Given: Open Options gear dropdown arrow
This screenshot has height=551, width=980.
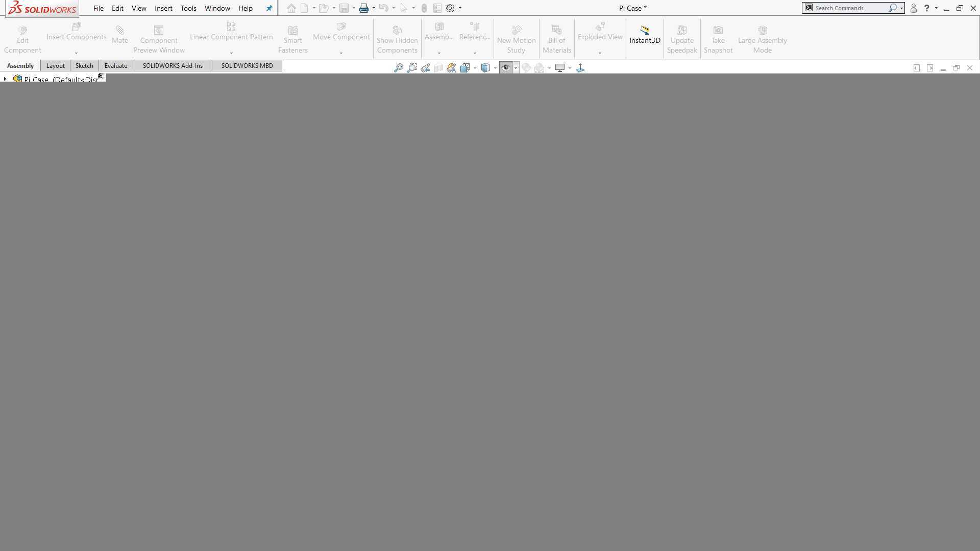Looking at the screenshot, I should tap(460, 8).
